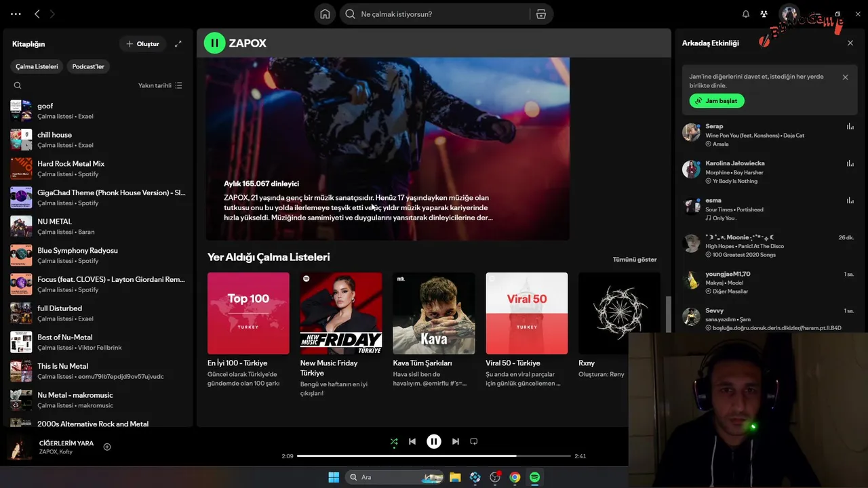Click the '100 Greatest 2020 Songs' link
The width and height of the screenshot is (868, 488).
tap(744, 255)
